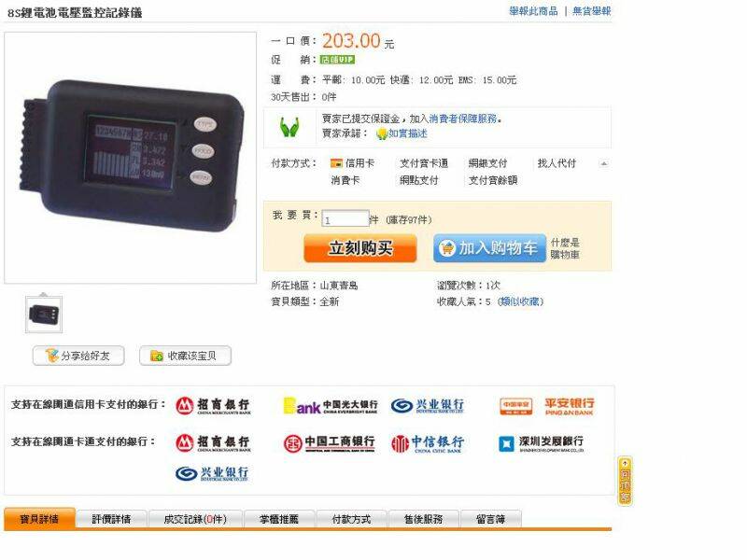Click the 收藏该宝贝 favorite button
This screenshot has width=747, height=560.
[x=185, y=356]
